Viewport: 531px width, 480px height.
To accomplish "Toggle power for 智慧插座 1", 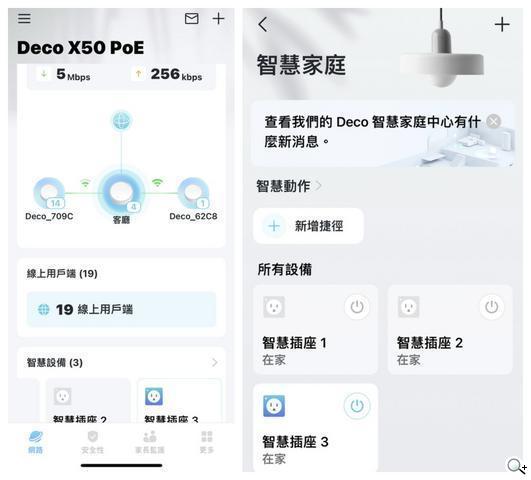I will pos(357,307).
